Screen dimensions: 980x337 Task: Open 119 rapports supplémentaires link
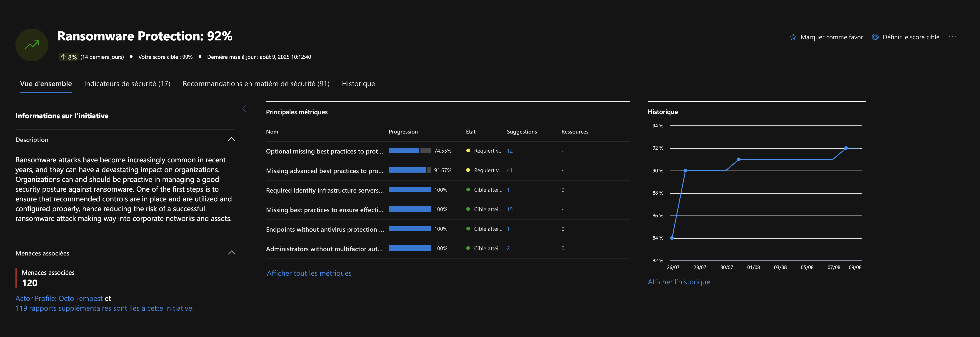(x=104, y=308)
